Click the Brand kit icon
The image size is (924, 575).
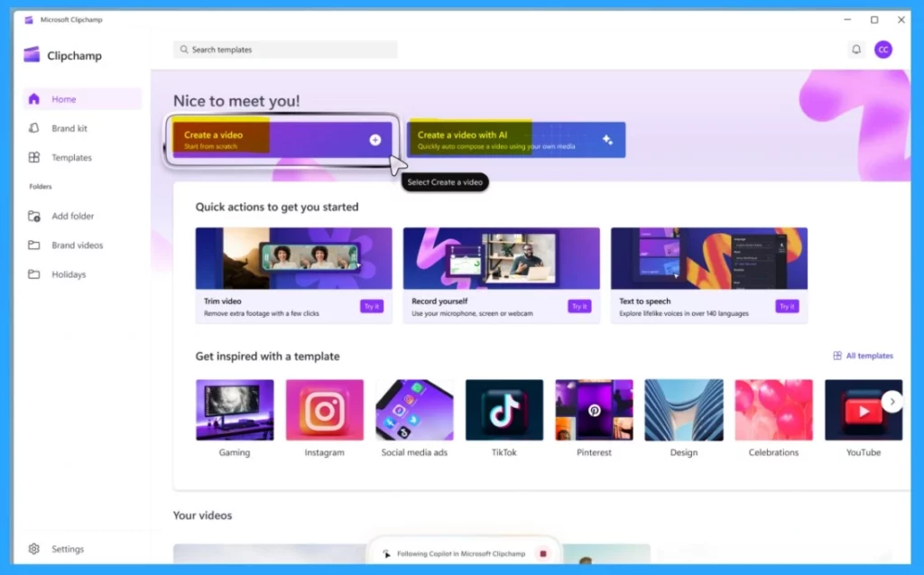(x=34, y=128)
